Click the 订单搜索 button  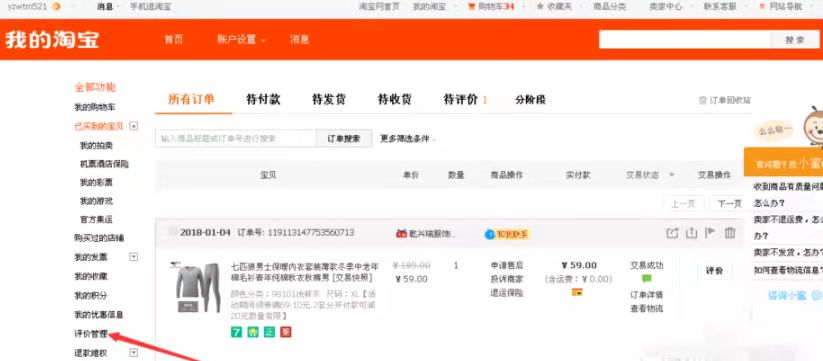[344, 139]
